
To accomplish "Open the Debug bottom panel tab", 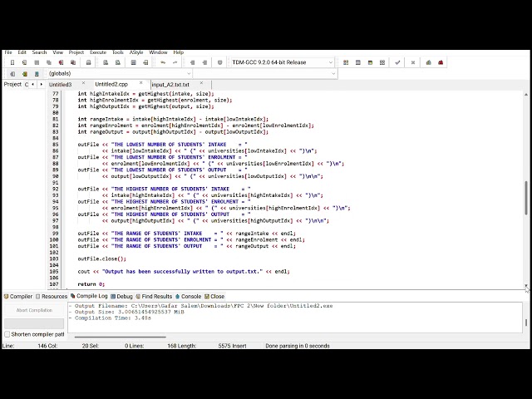I will 121,296.
